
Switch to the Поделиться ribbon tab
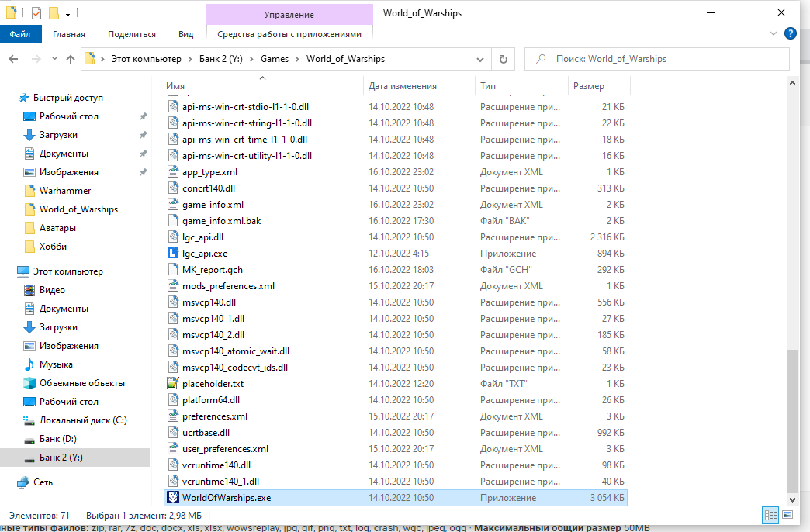[x=132, y=34]
